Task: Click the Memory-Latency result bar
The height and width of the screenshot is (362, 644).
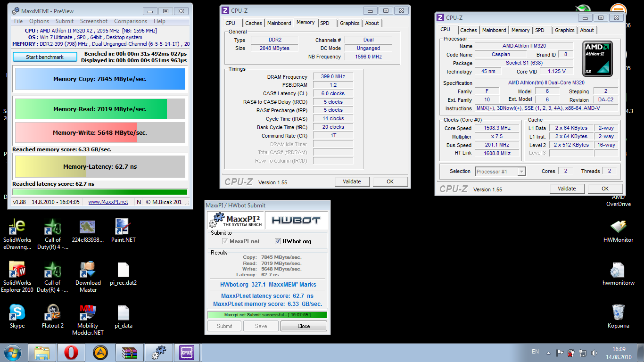Action: tap(100, 166)
